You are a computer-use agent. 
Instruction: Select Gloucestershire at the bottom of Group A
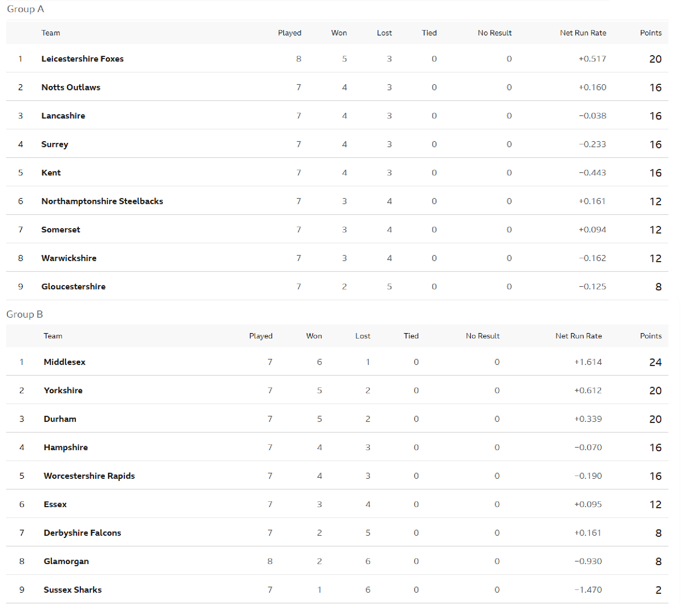pos(73,287)
